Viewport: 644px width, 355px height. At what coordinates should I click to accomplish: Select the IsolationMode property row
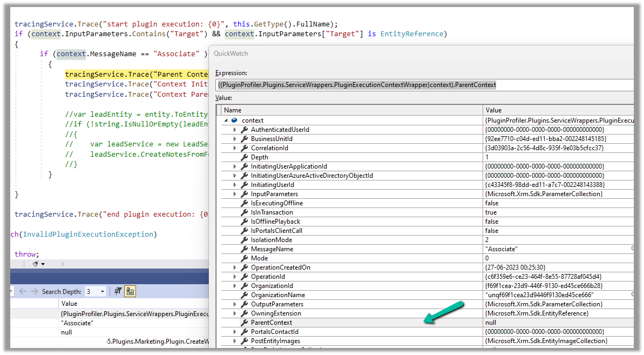click(x=271, y=240)
